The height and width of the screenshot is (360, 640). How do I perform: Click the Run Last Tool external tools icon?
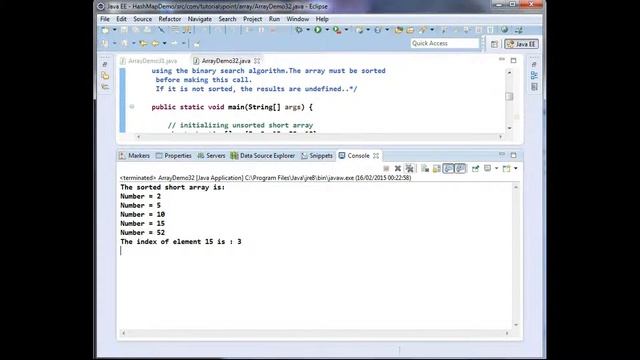[337, 30]
